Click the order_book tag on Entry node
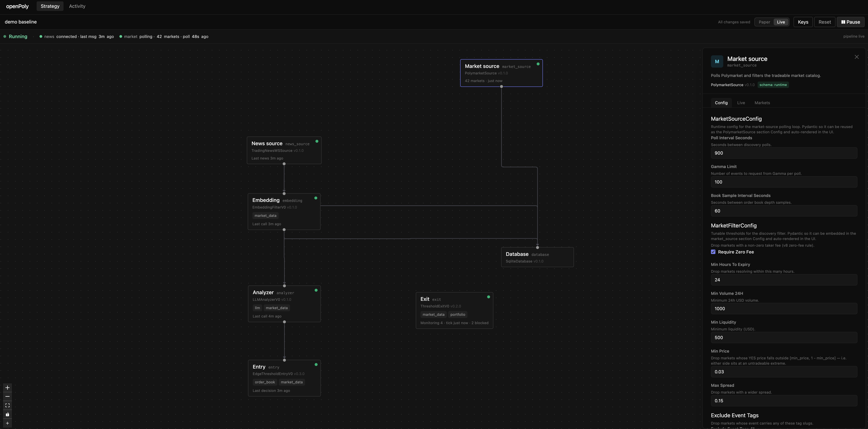This screenshot has width=868, height=429. click(x=265, y=382)
